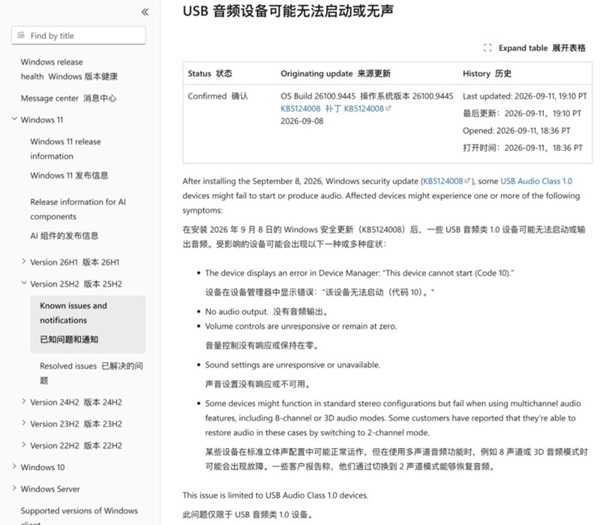Viewport: 600px width, 525px height.
Task: Open Supported versions of Windows client
Action: (x=79, y=515)
